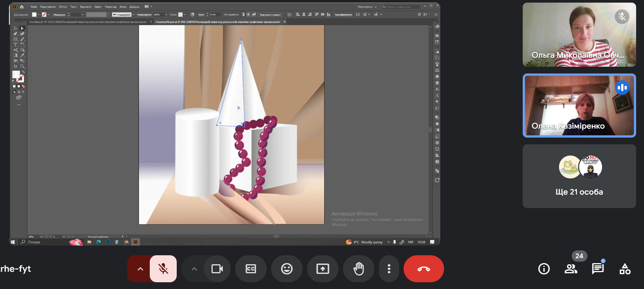Pick the Eyedropper tool
644x289 pixels.
point(22,55)
